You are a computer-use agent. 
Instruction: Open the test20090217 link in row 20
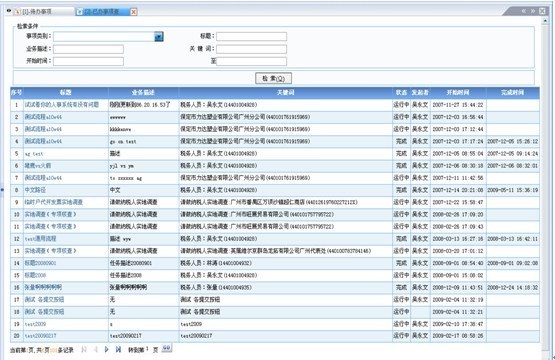coord(40,336)
